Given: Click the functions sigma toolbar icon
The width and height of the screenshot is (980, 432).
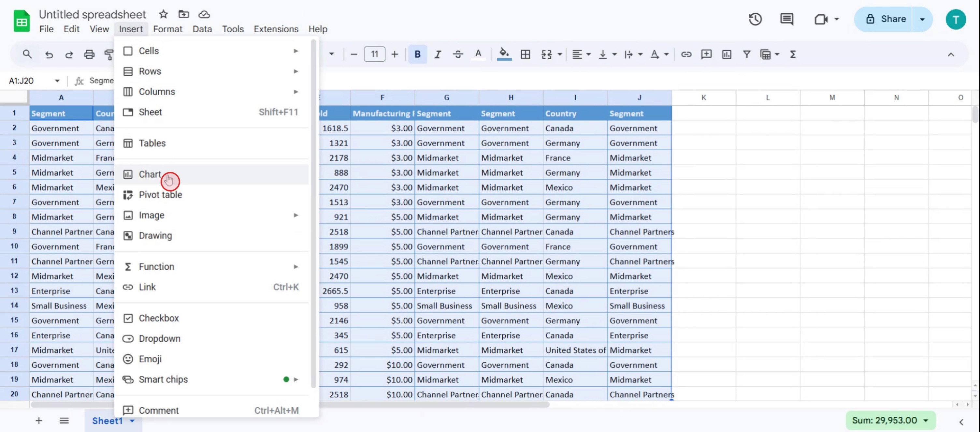Looking at the screenshot, I should [793, 54].
